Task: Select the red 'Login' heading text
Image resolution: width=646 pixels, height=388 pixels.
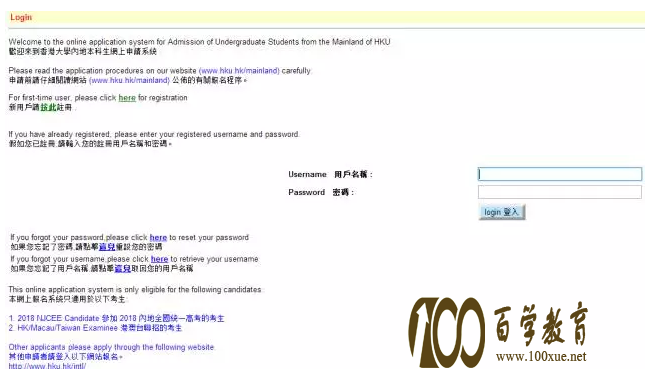Action: [x=21, y=17]
